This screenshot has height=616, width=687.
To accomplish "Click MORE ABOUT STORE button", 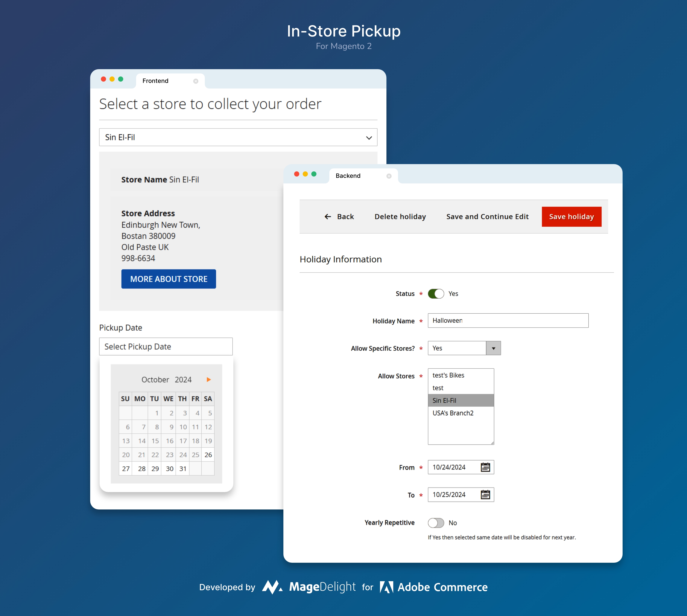I will pyautogui.click(x=168, y=279).
